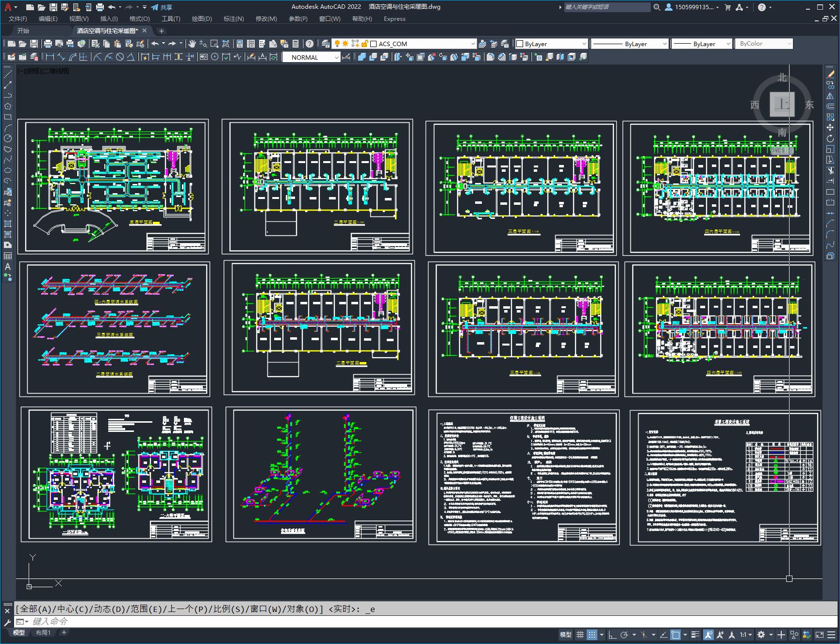Toggle lineweight display in status bar
Viewport: 840px width, 644px height.
pyautogui.click(x=695, y=634)
